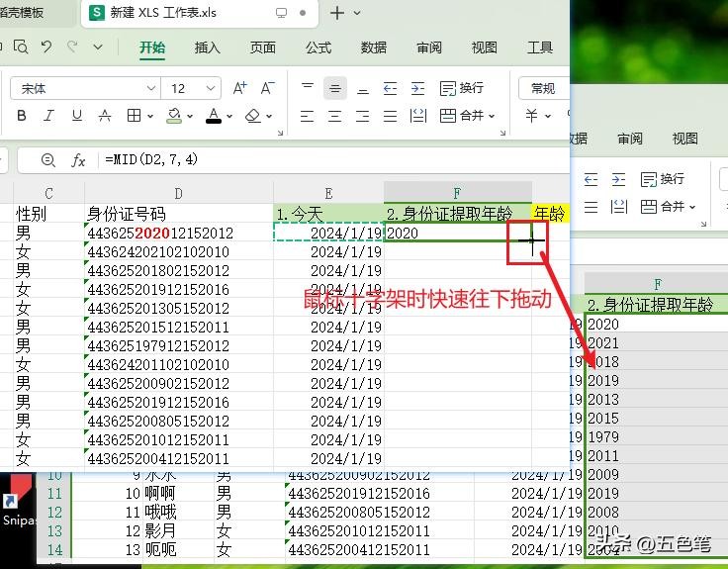Click the 换行 wrap text button
Screen dimensions: 728x569
coord(461,88)
